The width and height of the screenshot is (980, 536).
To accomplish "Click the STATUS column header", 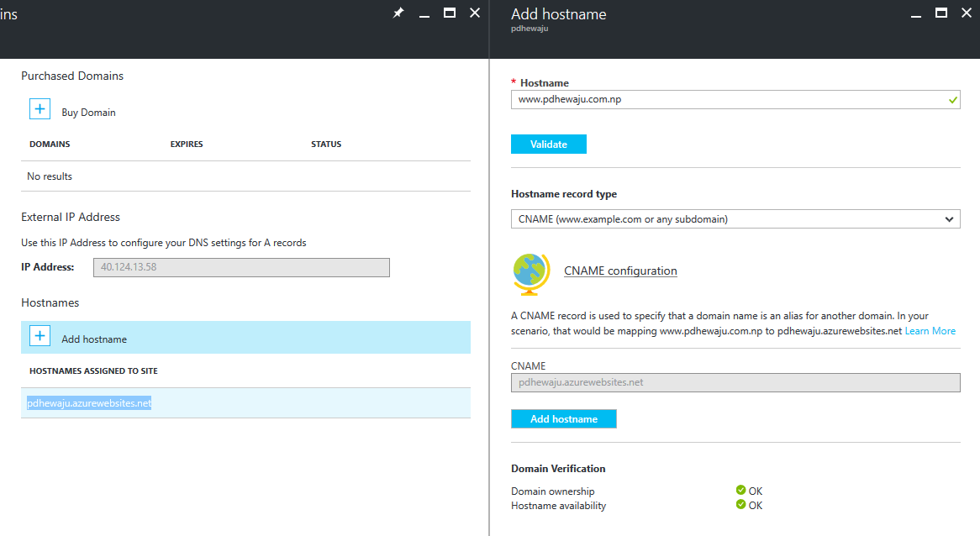I will point(326,145).
